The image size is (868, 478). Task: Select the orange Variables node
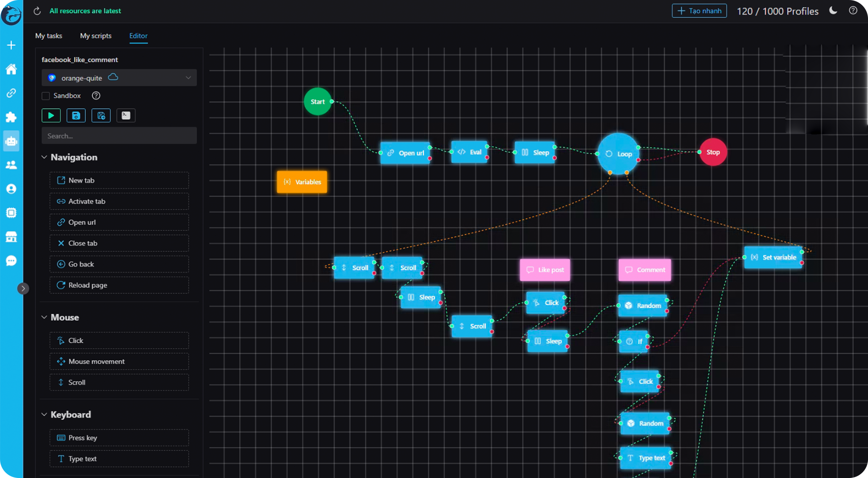(302, 182)
